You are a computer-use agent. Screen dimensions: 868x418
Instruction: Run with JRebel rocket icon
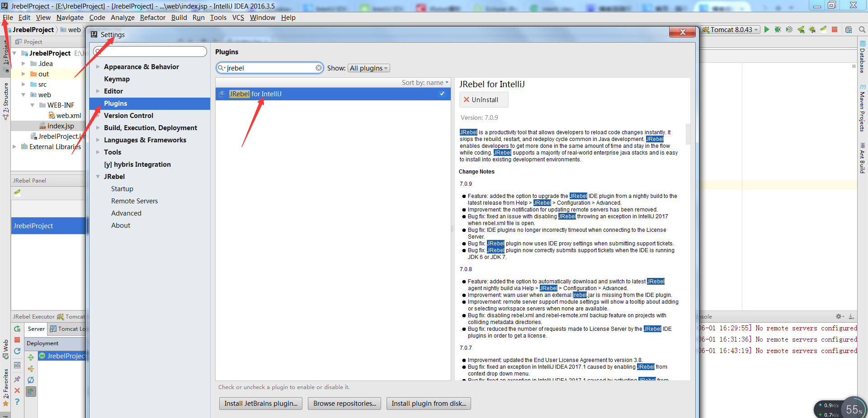pos(801,30)
